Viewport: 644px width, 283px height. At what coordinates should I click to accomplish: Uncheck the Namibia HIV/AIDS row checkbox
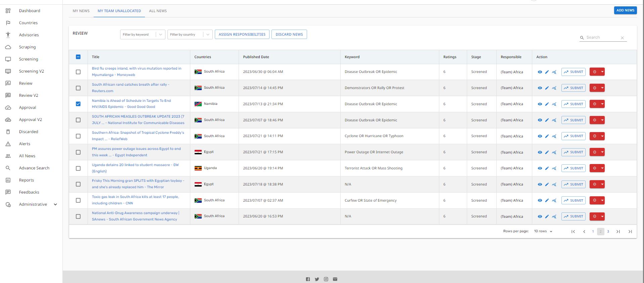point(78,104)
